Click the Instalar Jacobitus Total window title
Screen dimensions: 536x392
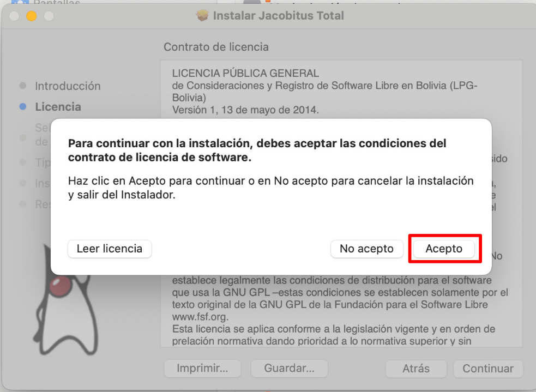278,16
